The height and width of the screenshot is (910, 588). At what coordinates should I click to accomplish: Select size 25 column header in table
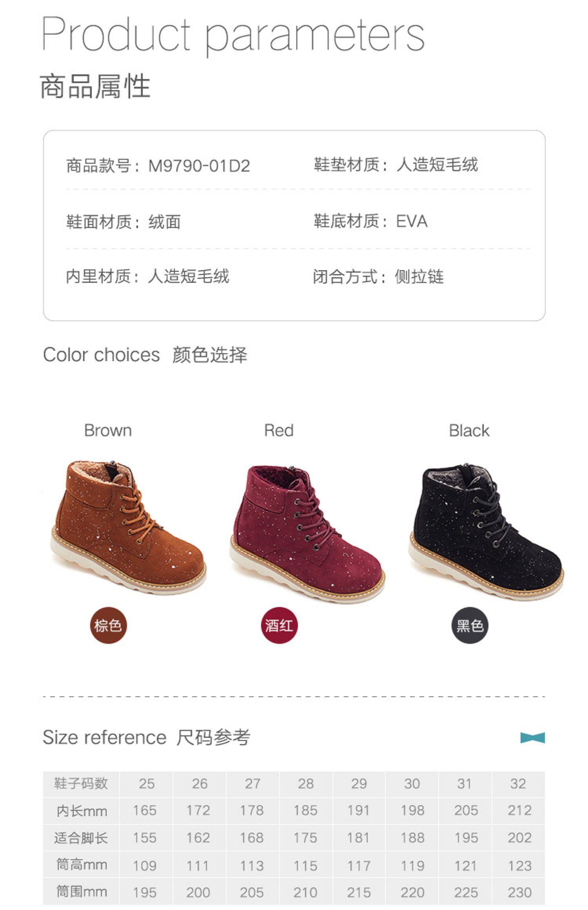[x=146, y=784]
